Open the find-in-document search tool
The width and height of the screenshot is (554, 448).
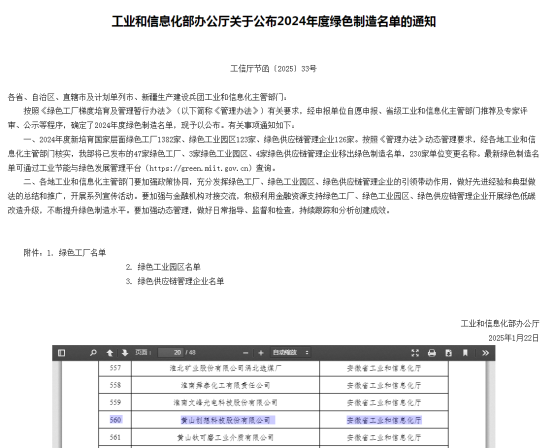pyautogui.click(x=93, y=353)
